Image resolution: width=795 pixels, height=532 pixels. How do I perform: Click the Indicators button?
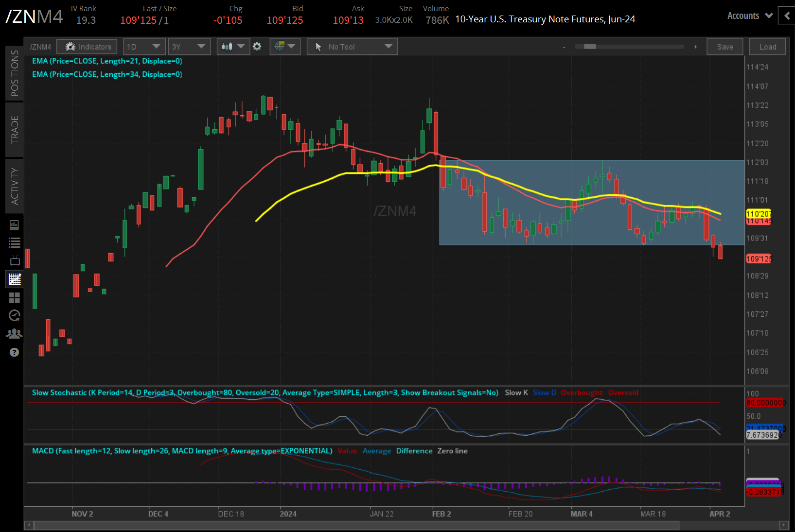(x=87, y=47)
